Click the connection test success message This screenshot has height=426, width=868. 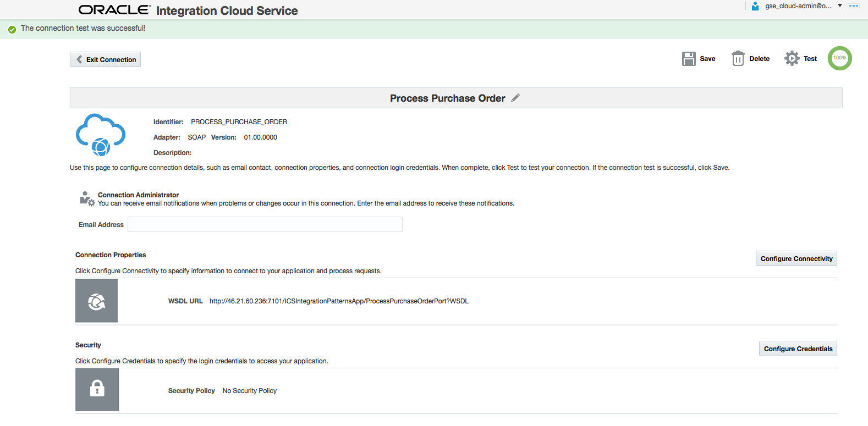click(83, 29)
